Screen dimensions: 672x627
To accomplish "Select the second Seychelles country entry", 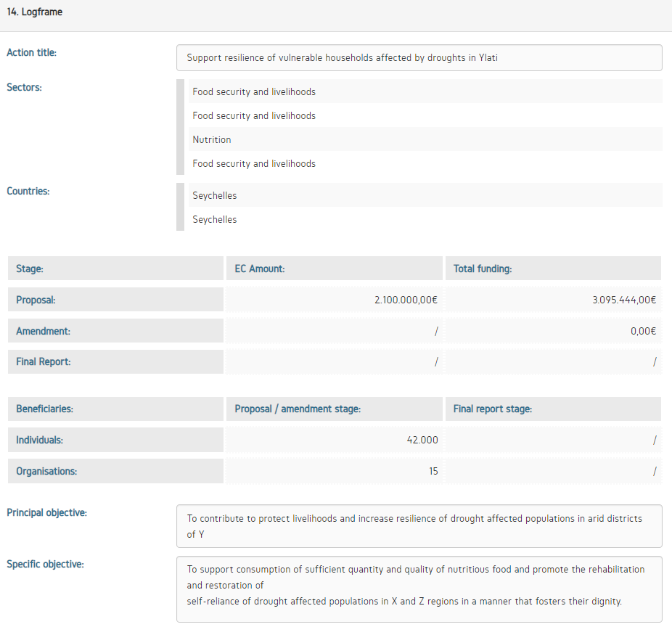I will point(215,220).
